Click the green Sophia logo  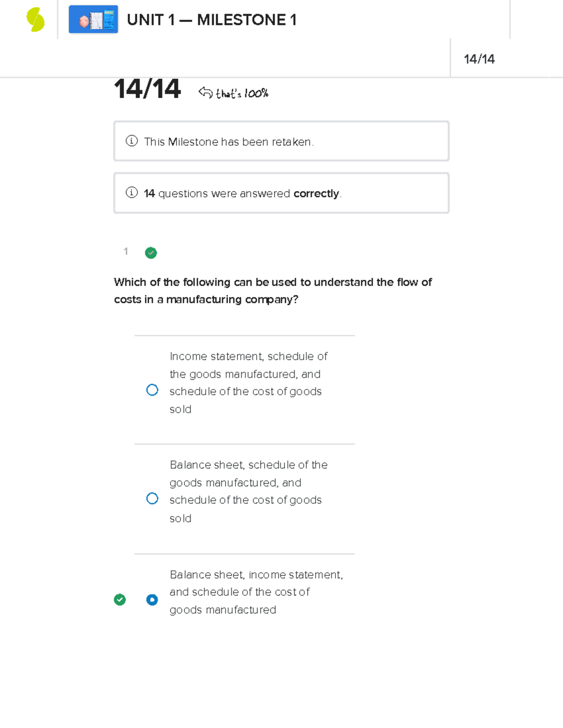35,20
